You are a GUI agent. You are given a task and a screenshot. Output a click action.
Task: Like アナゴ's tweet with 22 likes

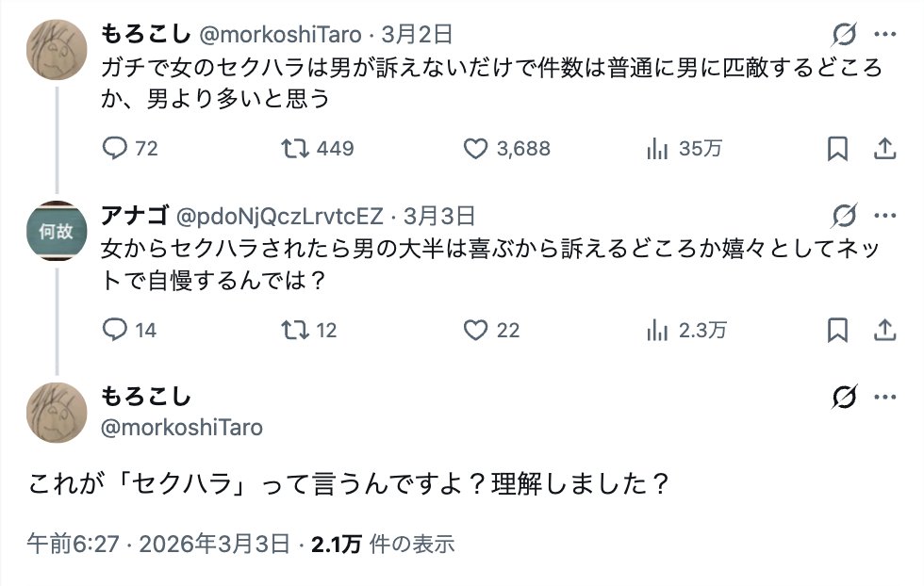tap(477, 329)
